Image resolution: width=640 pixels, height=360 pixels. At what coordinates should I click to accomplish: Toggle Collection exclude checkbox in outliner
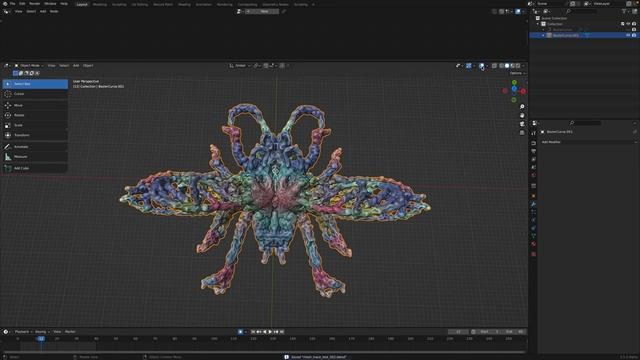[x=622, y=24]
